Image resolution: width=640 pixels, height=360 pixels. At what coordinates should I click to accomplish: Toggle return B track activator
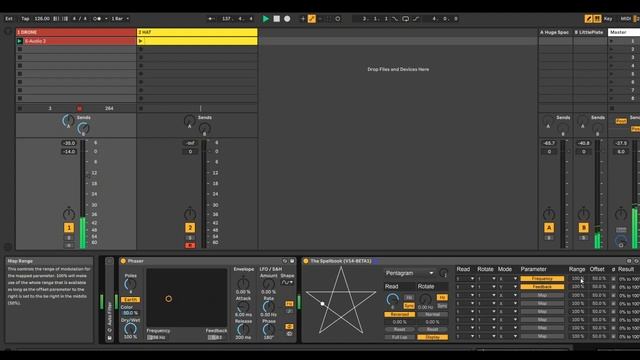point(584,228)
